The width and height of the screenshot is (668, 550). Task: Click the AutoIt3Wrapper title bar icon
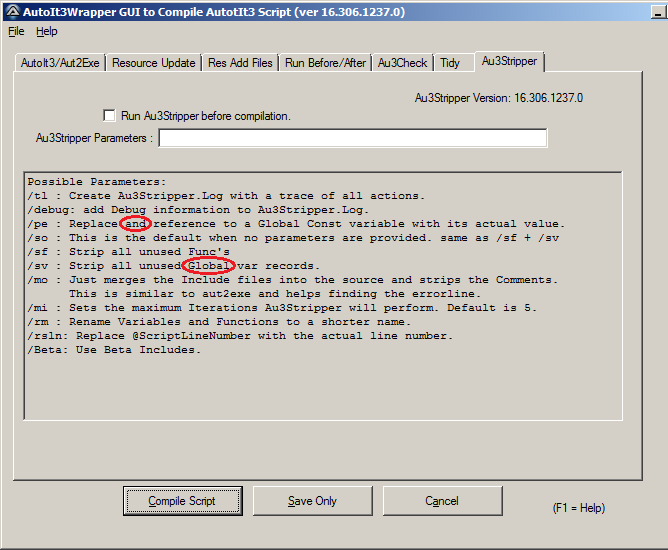(11, 11)
